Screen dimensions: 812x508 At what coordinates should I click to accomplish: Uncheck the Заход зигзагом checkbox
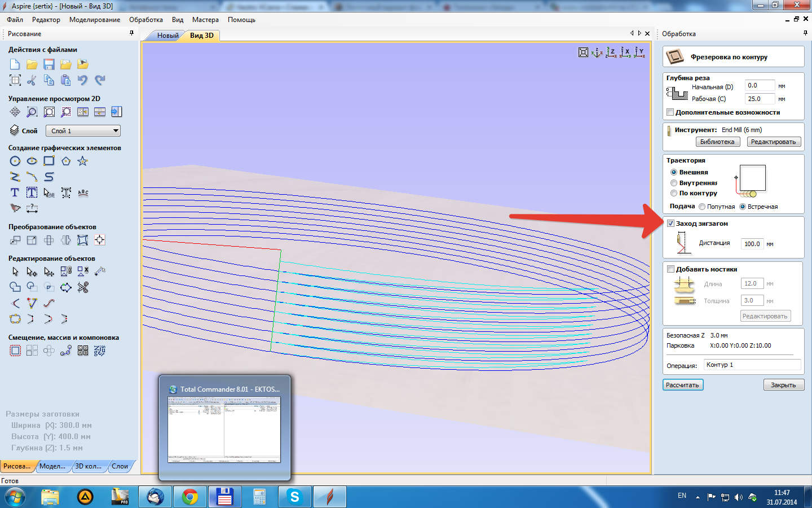click(670, 224)
